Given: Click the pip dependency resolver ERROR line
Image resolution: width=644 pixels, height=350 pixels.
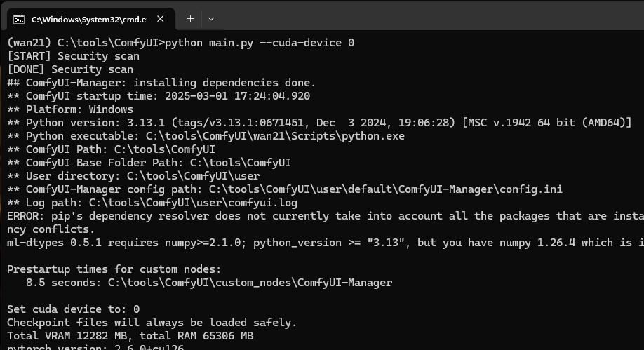Looking at the screenshot, I should tap(323, 216).
